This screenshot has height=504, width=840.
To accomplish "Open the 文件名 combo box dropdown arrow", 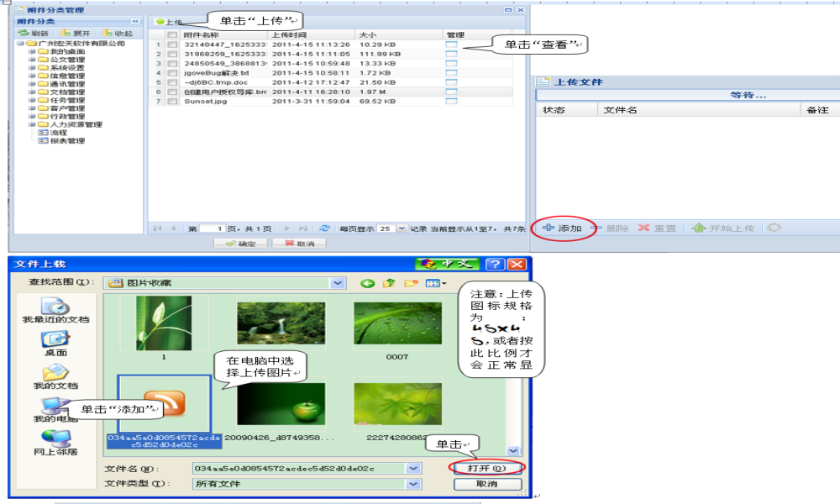I will click(x=413, y=469).
